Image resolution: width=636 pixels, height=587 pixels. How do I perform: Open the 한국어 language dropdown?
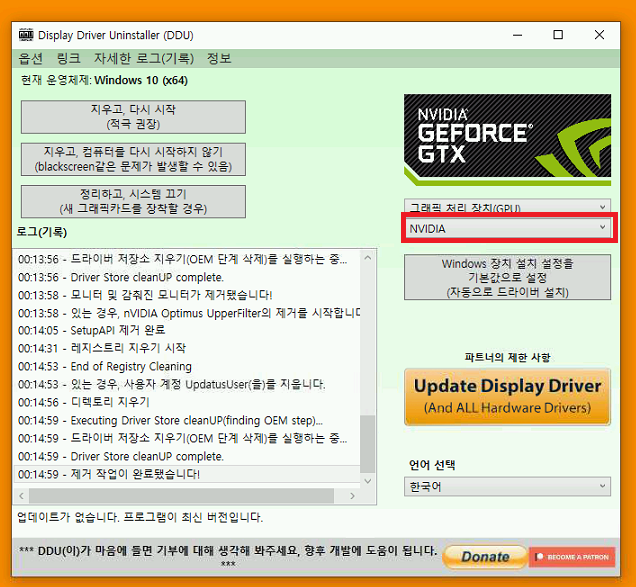pyautogui.click(x=507, y=486)
